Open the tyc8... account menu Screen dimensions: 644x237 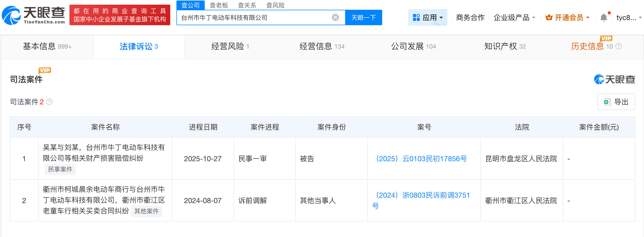coord(629,17)
